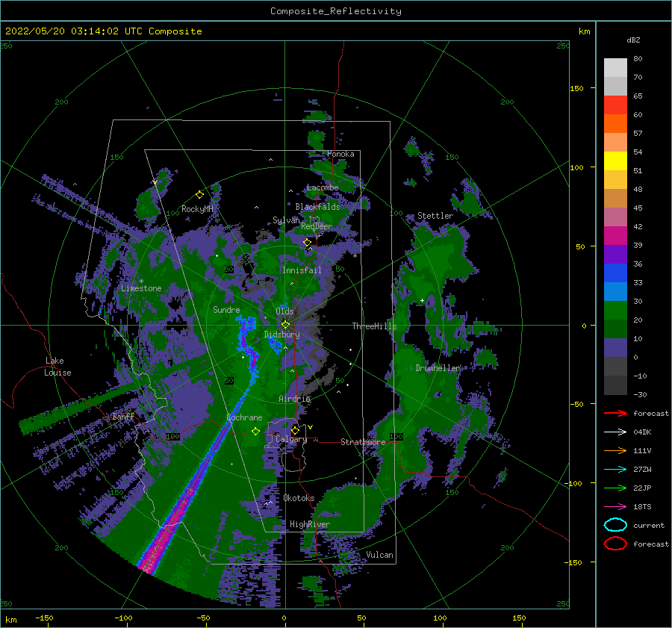This screenshot has width=672, height=628.
Task: Click the Banff label
Action: tap(123, 417)
